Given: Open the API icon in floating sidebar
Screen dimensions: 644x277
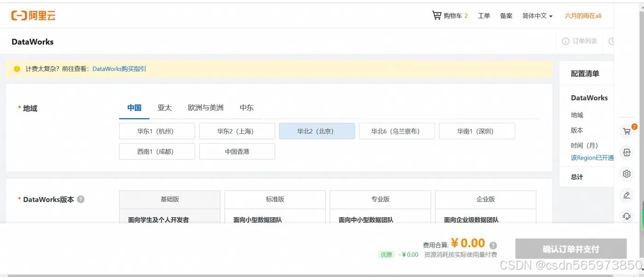Looking at the screenshot, I should [x=627, y=152].
